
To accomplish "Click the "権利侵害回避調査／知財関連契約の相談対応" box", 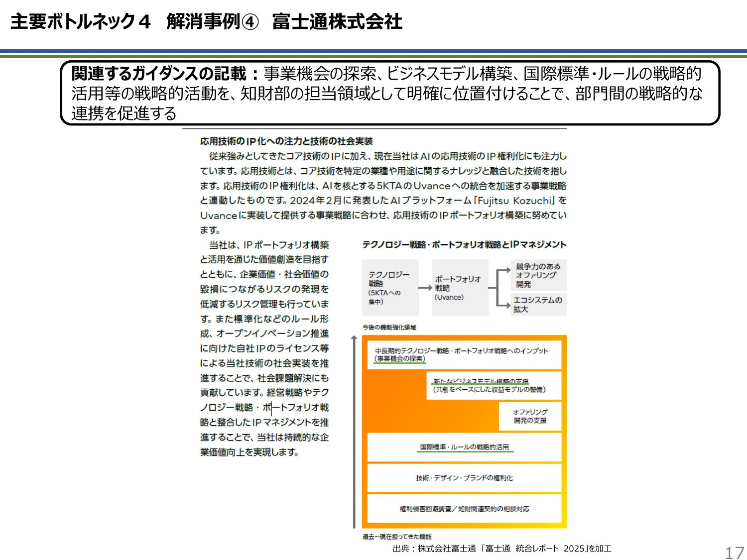I will (x=465, y=509).
